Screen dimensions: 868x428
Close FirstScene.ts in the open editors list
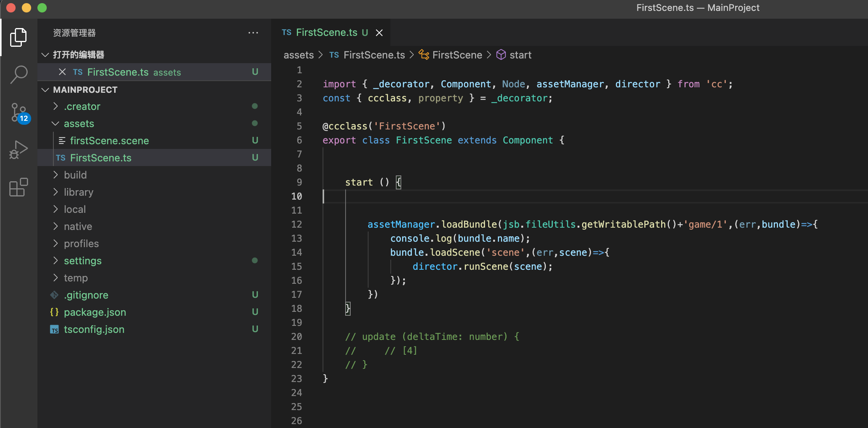62,72
